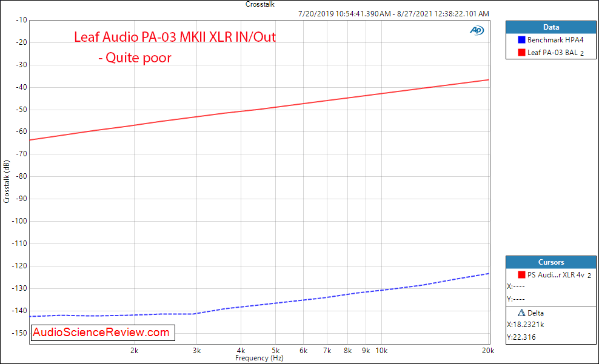Click the Data legend panel header
The image size is (599, 364).
coord(551,27)
